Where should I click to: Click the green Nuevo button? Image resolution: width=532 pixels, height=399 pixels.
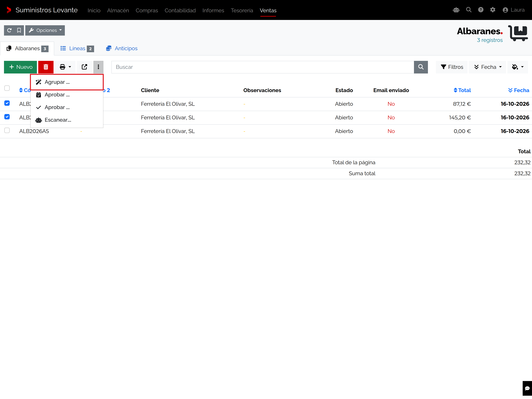click(x=20, y=67)
